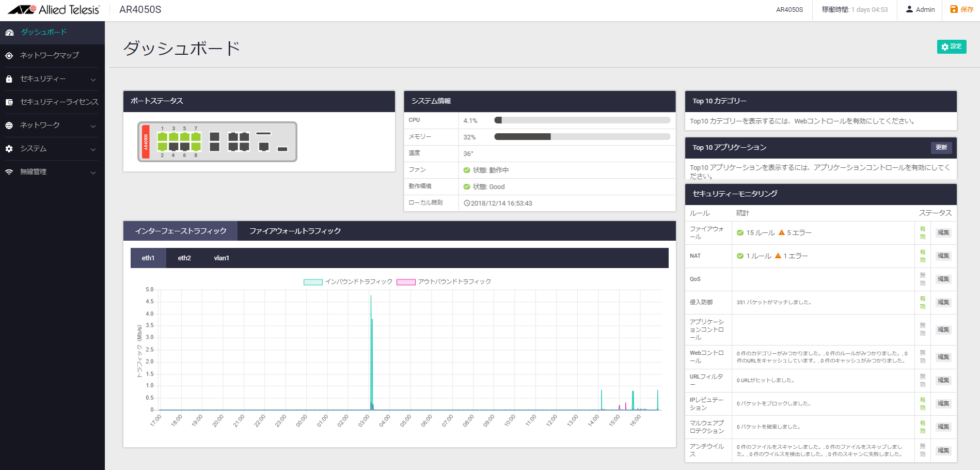Viewport: 980px width, 470px height.
Task: Expand the システム sidebar menu chevron
Action: click(93, 149)
